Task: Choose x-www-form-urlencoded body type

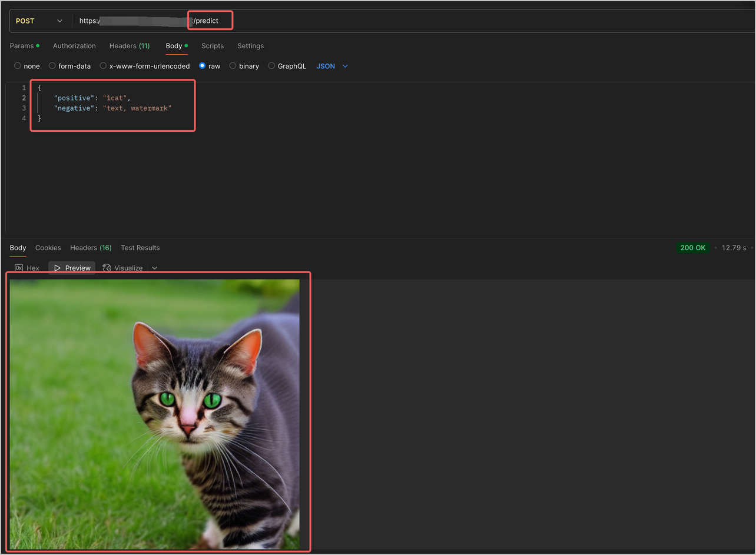Action: pyautogui.click(x=103, y=66)
